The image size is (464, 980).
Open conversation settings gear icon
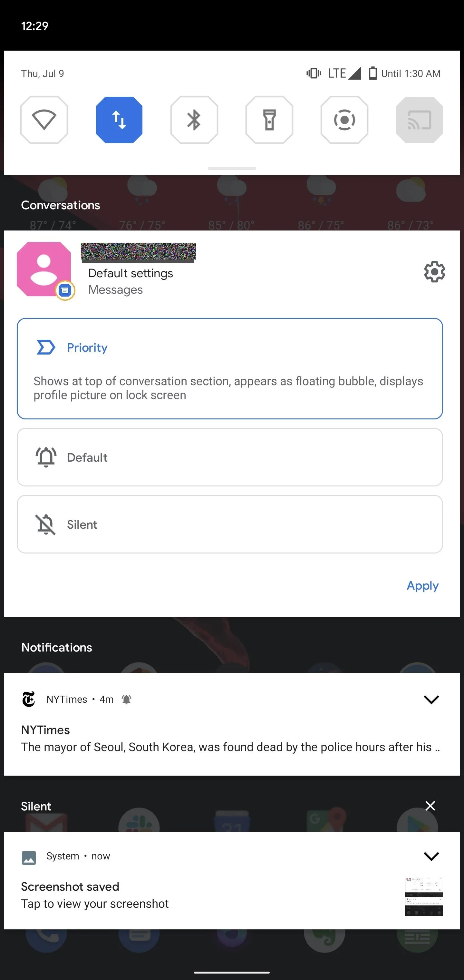coord(434,272)
